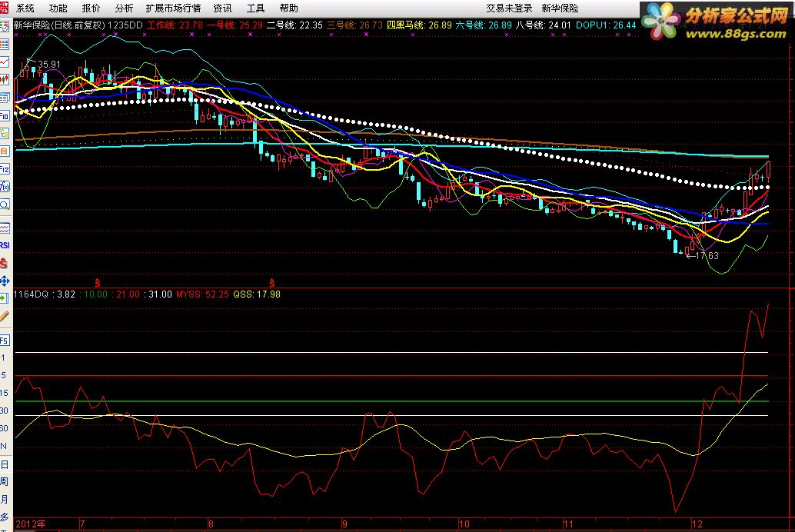The image size is (795, 532).
Task: Click the FS time-share icon
Action: (x=5, y=341)
